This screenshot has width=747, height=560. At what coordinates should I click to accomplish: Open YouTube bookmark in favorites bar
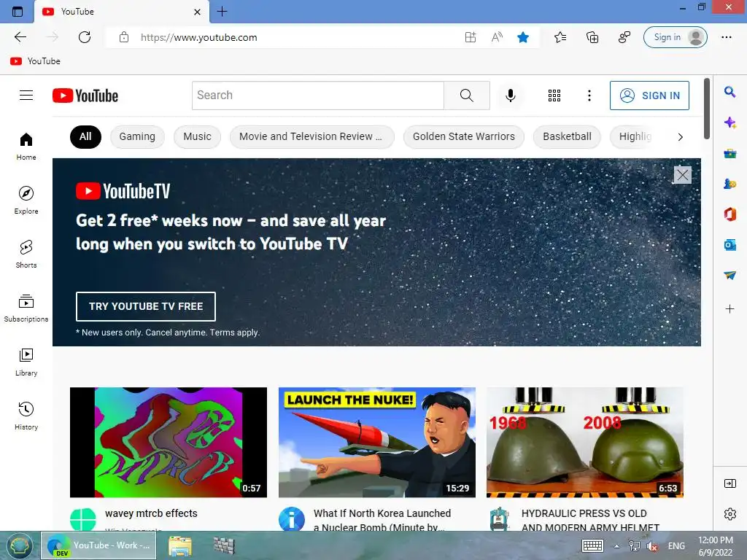36,61
